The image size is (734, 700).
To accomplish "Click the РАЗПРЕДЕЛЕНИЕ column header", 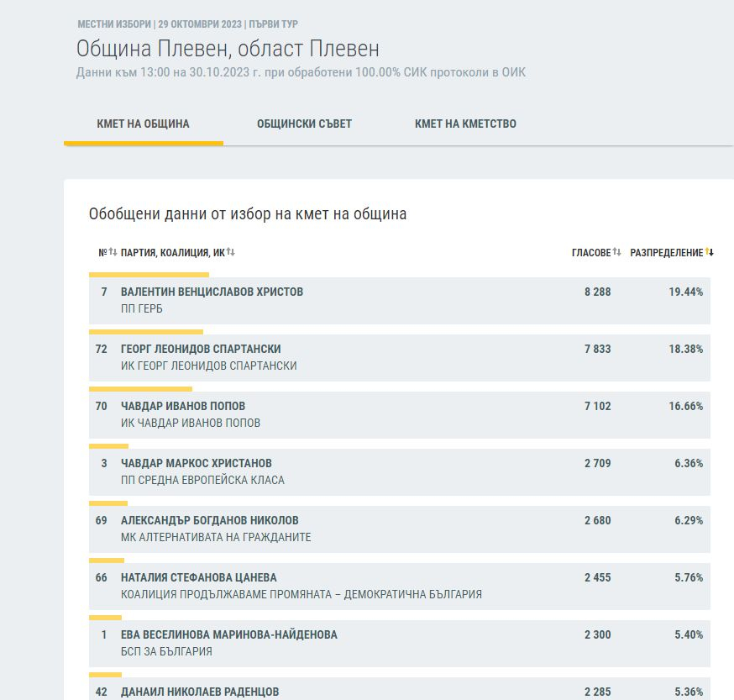I will pos(667,253).
